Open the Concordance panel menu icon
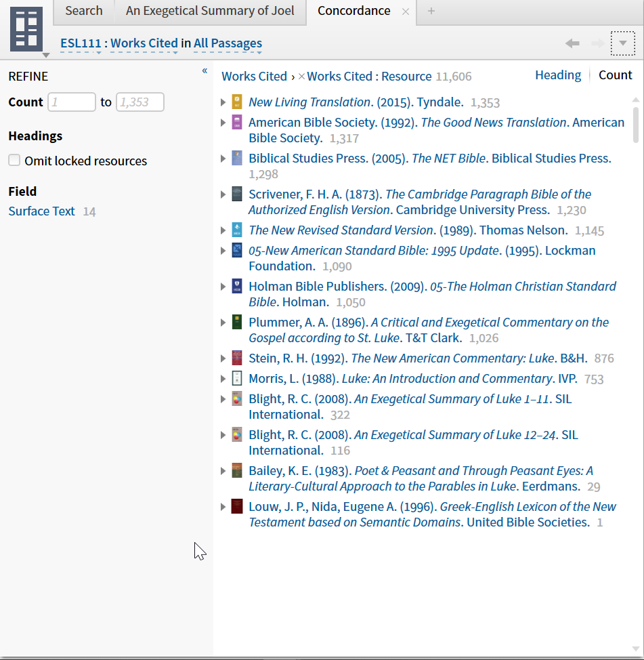 [26, 29]
